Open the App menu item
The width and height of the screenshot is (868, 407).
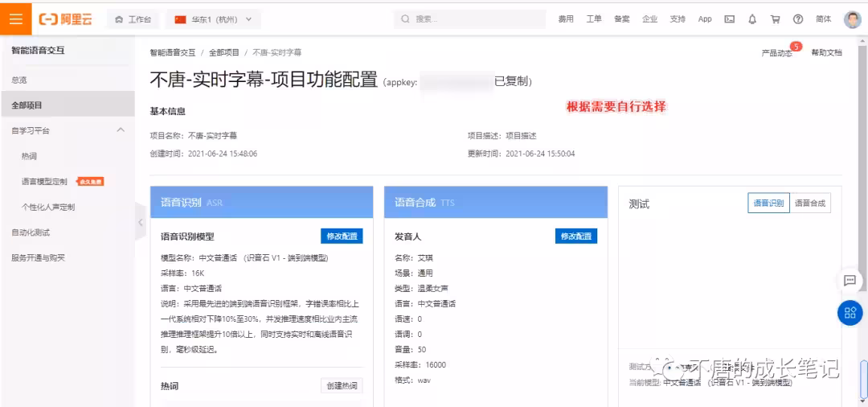[x=705, y=19]
